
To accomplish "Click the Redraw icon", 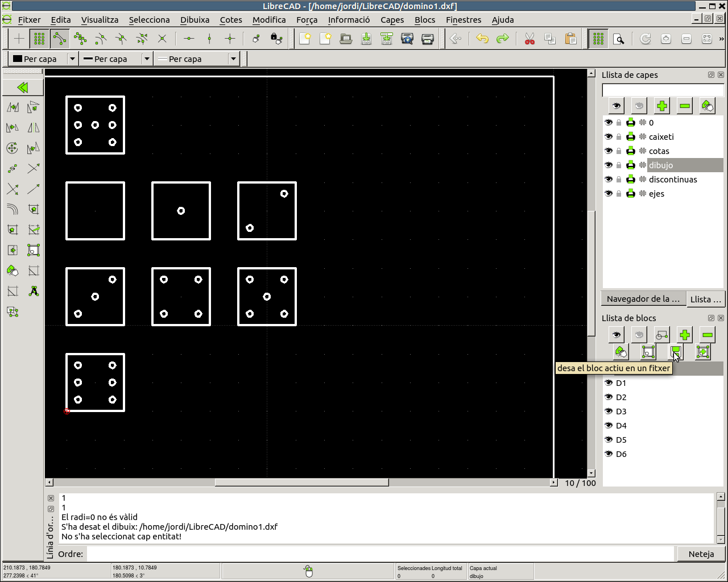I will click(x=646, y=39).
